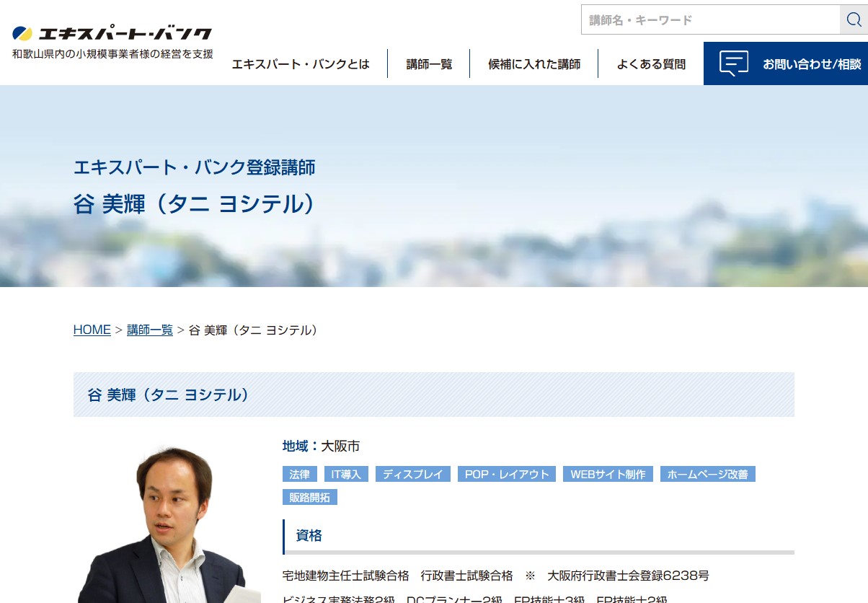Click 和歌山県内の小規模事業者様の経営を支援 tagline
868x603 pixels.
point(112,53)
